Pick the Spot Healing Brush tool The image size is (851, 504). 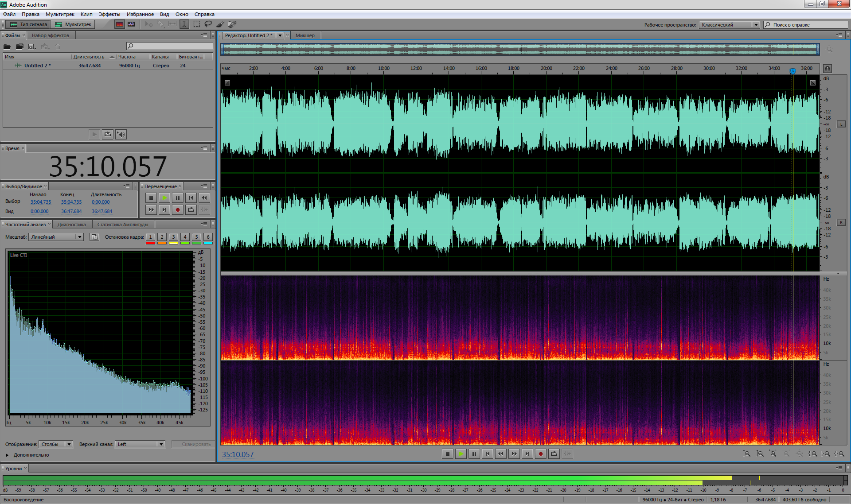tap(232, 24)
